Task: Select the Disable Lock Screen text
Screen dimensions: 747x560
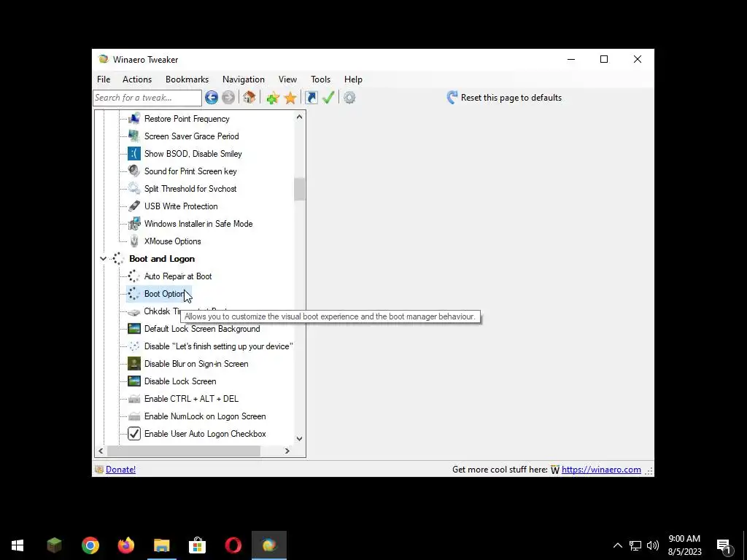Action: point(180,381)
